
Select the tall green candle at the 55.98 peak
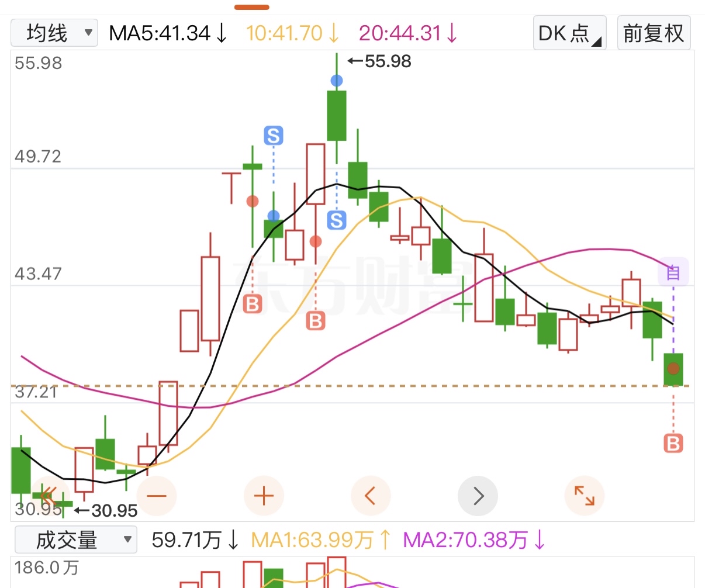point(337,116)
